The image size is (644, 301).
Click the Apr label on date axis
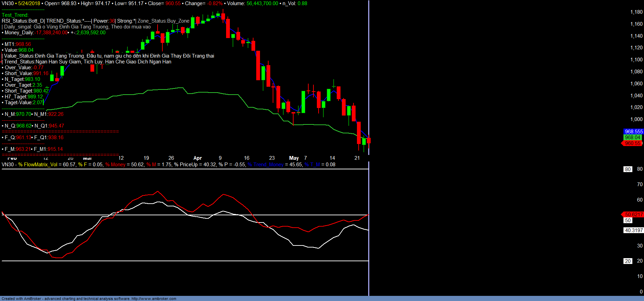(197, 158)
